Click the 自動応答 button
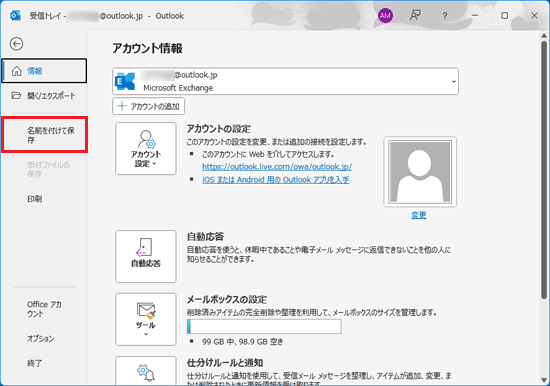Screen dimensions: 550x386 [146, 257]
